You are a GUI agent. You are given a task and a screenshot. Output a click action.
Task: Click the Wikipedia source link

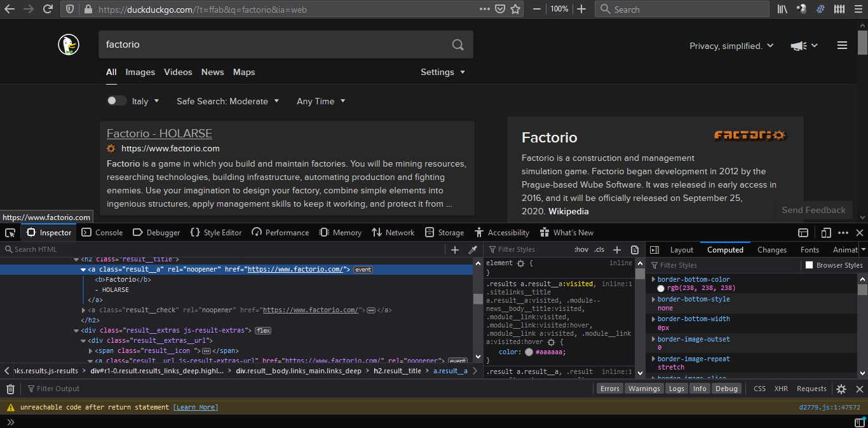tap(569, 211)
